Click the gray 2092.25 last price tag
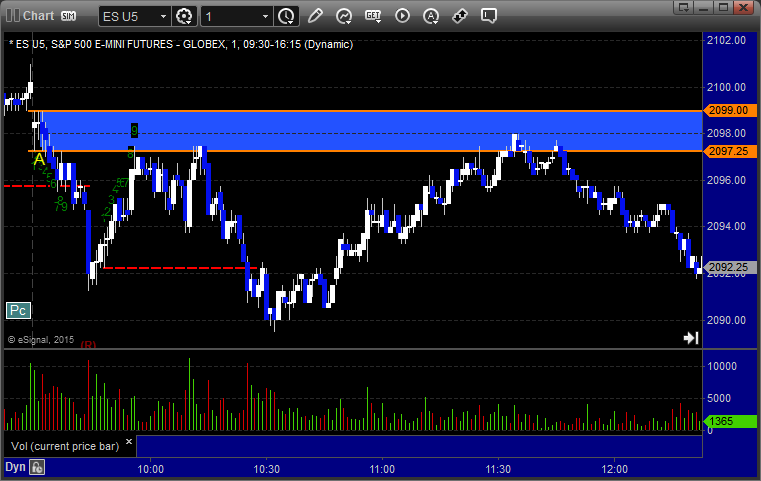Screen dimensions: 761x481 tap(730, 267)
